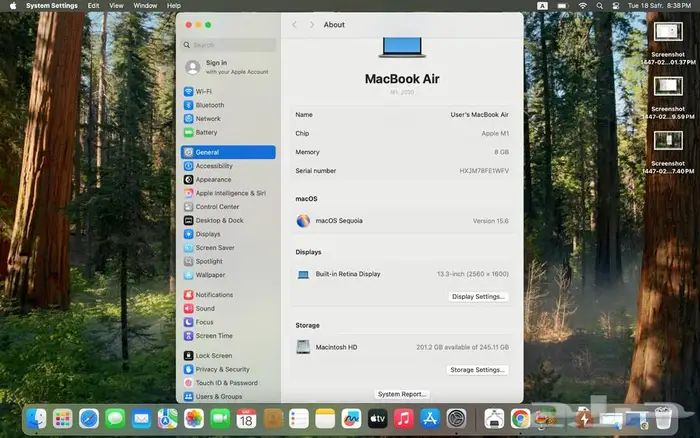Select Spotlight in the sidebar
700x438 pixels.
click(228, 261)
